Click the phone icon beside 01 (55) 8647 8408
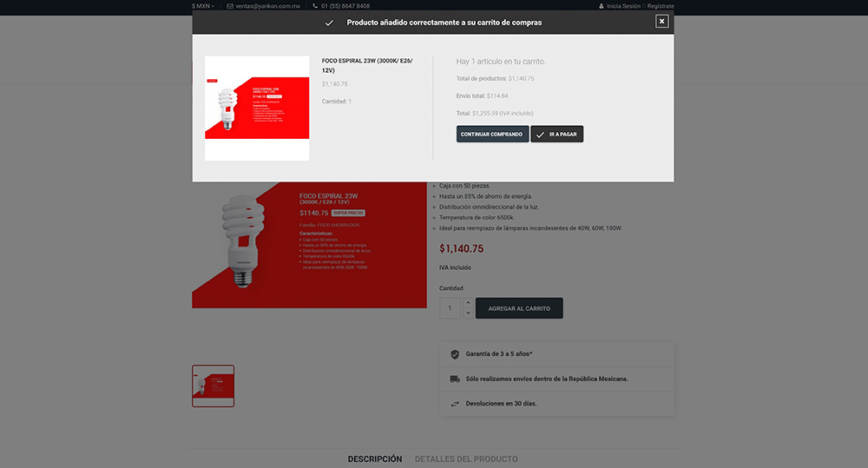Viewport: 868px width, 468px height. point(313,6)
